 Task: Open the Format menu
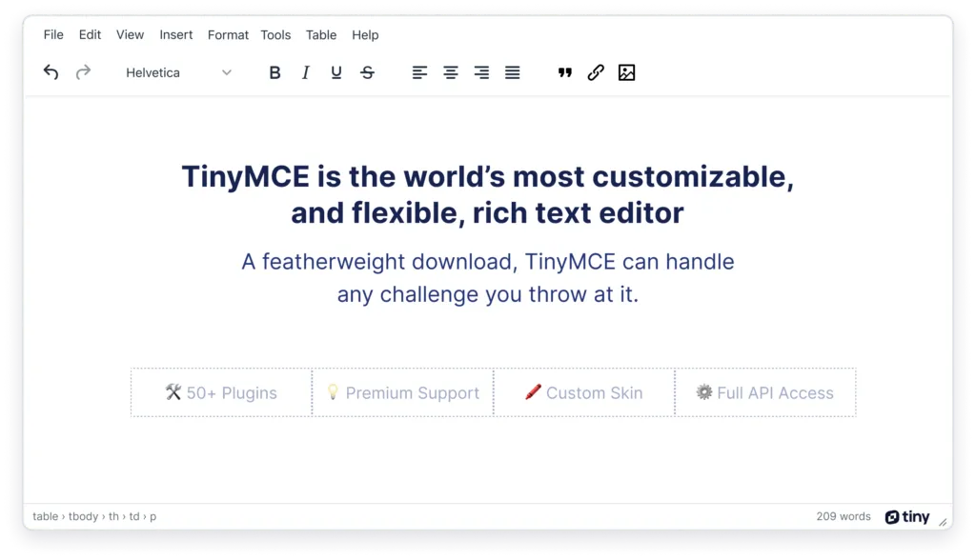(228, 35)
